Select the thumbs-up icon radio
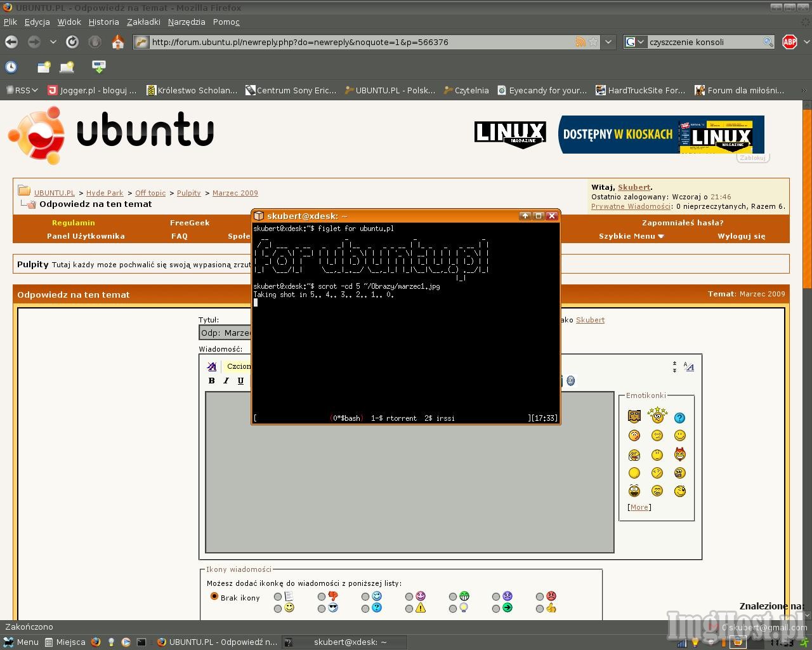Image resolution: width=812 pixels, height=650 pixels. coord(540,608)
